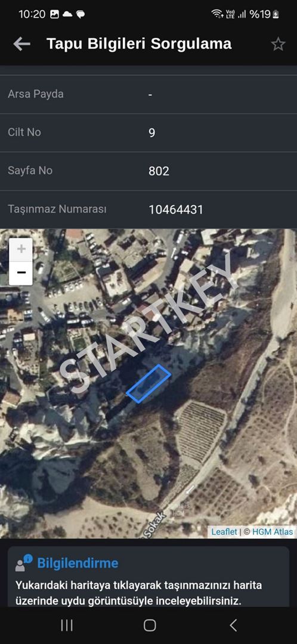The width and height of the screenshot is (297, 644).
Task: Tap the Android recent apps button
Action: (67, 625)
